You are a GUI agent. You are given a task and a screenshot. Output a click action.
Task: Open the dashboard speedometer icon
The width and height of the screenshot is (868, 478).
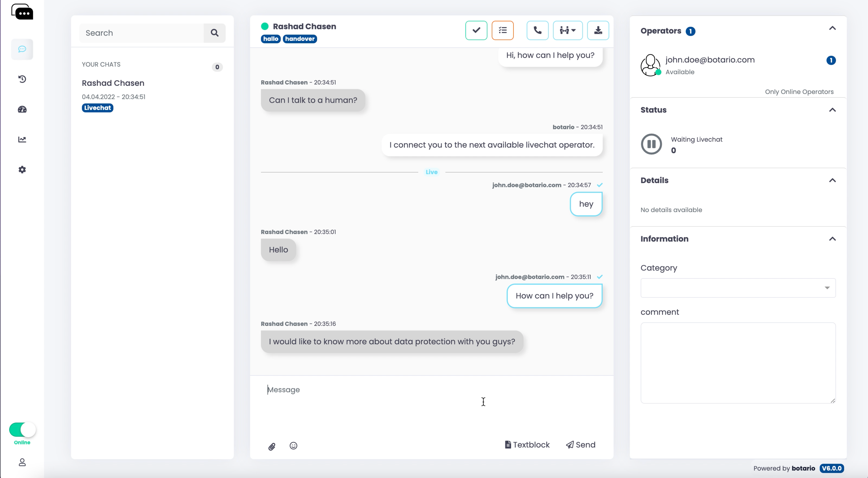tap(22, 109)
